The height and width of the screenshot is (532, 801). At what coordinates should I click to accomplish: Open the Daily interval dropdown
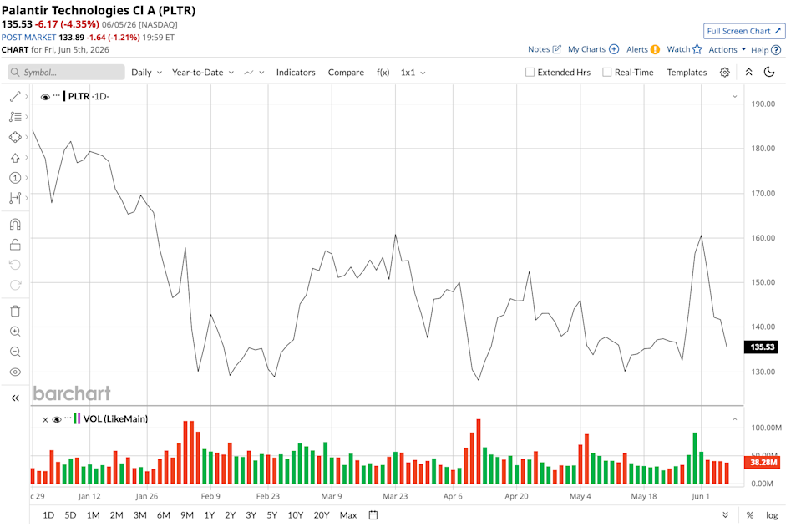(147, 73)
